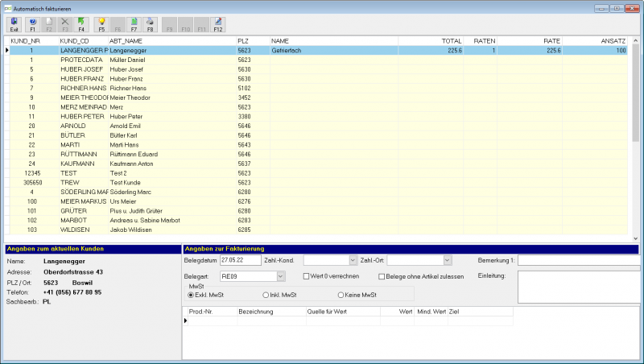The height and width of the screenshot is (364, 644).
Task: Click the KUND_CD column header
Action: coord(84,41)
